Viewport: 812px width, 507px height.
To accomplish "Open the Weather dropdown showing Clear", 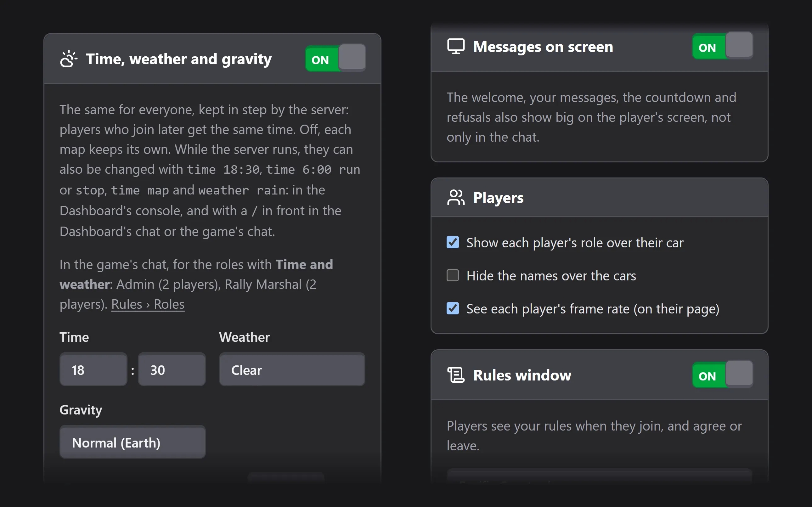I will click(x=292, y=370).
